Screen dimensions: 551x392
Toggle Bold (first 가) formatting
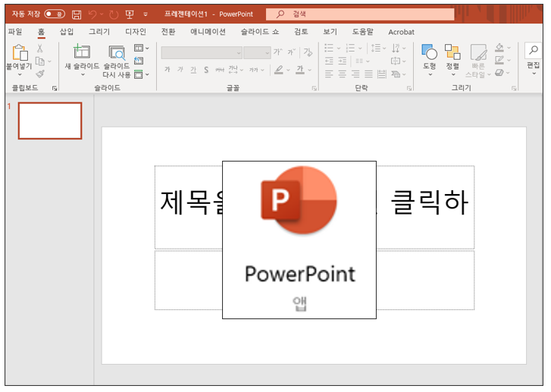tap(167, 70)
